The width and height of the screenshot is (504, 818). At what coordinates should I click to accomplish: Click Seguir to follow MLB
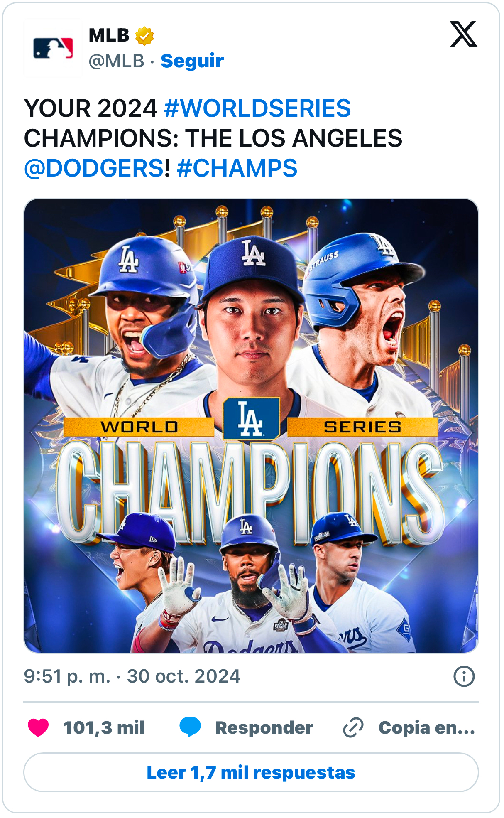pyautogui.click(x=192, y=61)
